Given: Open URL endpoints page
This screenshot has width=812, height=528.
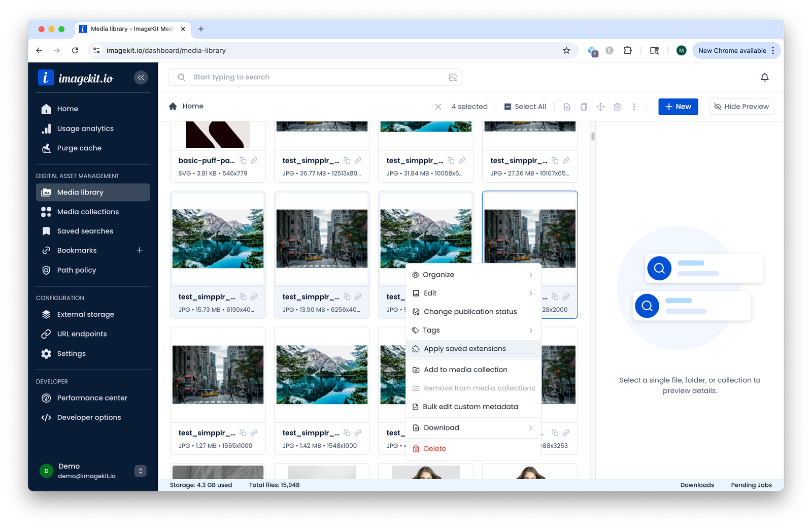Looking at the screenshot, I should (x=93, y=334).
